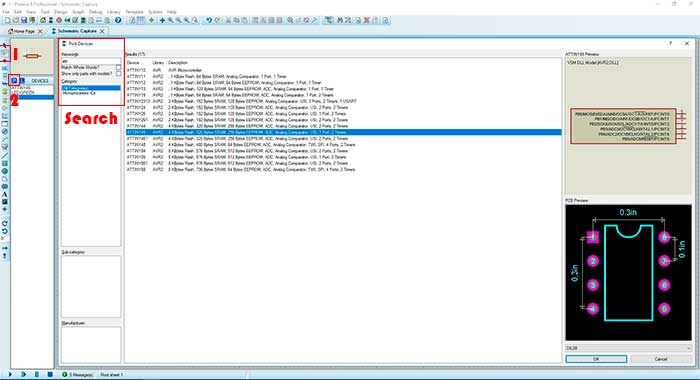
Task: Click the Description column header
Action: tap(178, 63)
